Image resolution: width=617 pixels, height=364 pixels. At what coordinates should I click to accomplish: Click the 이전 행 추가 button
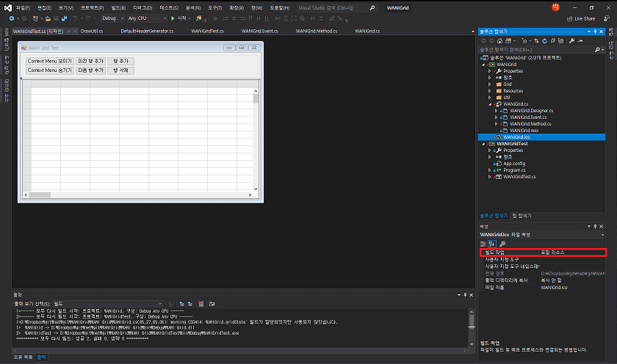click(90, 62)
